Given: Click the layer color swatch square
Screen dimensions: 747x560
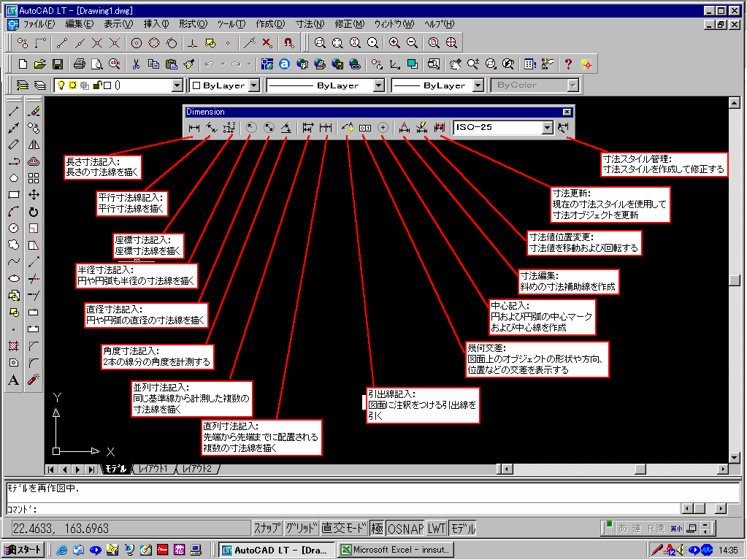Looking at the screenshot, I should [107, 85].
